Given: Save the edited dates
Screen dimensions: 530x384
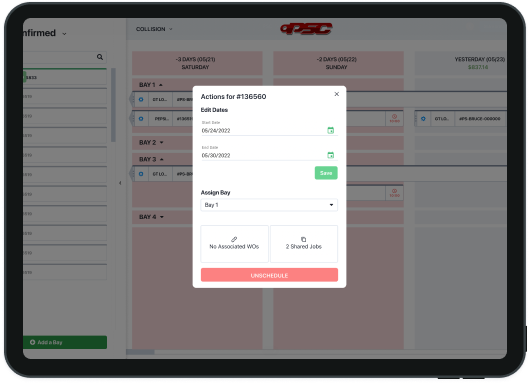Looking at the screenshot, I should [x=326, y=173].
